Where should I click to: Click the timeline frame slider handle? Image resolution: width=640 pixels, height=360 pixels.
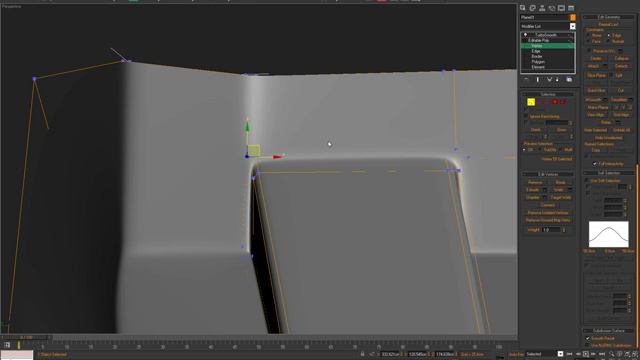point(27,338)
